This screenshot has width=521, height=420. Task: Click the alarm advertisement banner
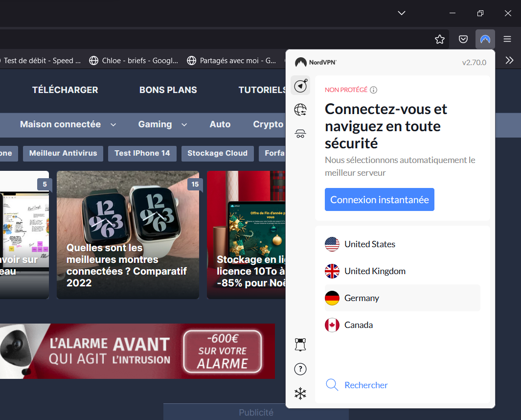click(x=137, y=351)
